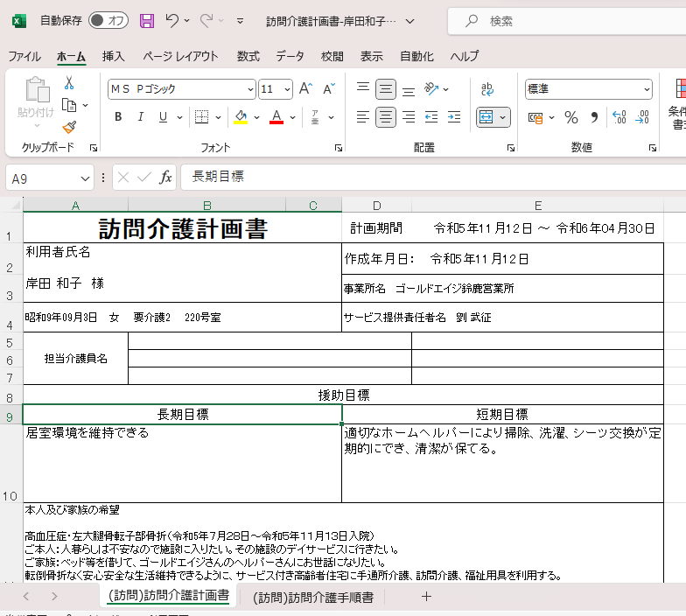Toggle bold formatting button
The width and height of the screenshot is (686, 616).
tap(118, 117)
